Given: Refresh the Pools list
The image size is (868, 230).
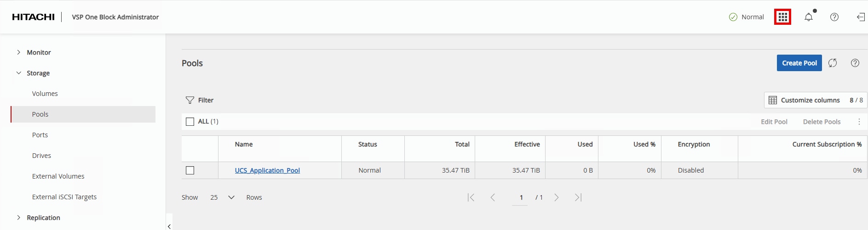Looking at the screenshot, I should [833, 63].
